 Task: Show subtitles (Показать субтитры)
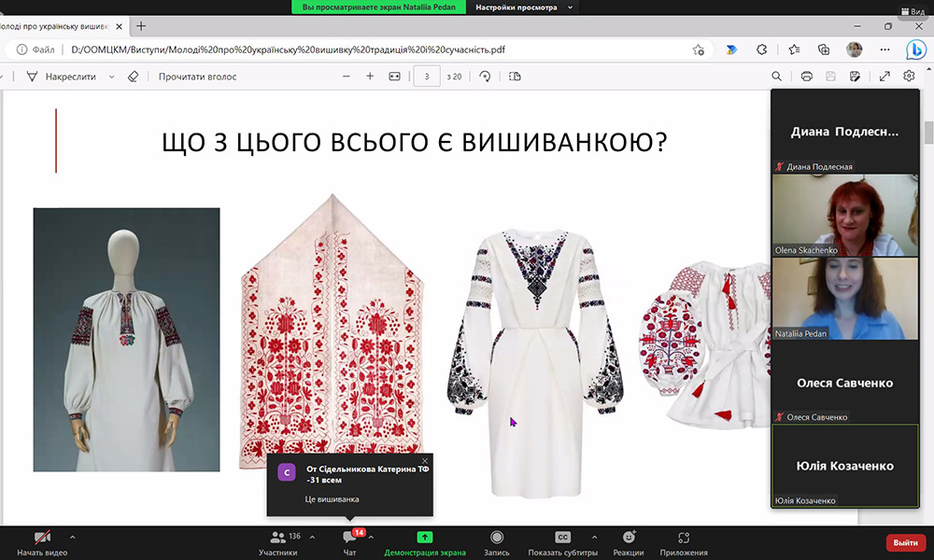(562, 543)
